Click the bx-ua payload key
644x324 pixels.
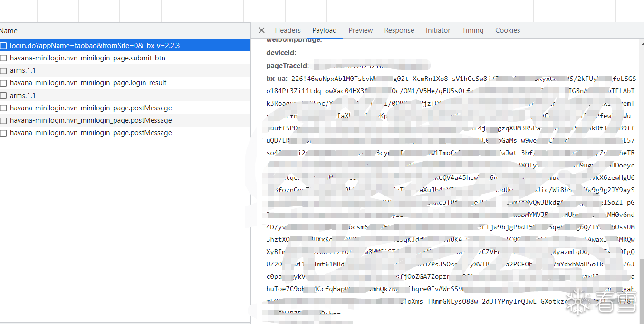tap(277, 78)
